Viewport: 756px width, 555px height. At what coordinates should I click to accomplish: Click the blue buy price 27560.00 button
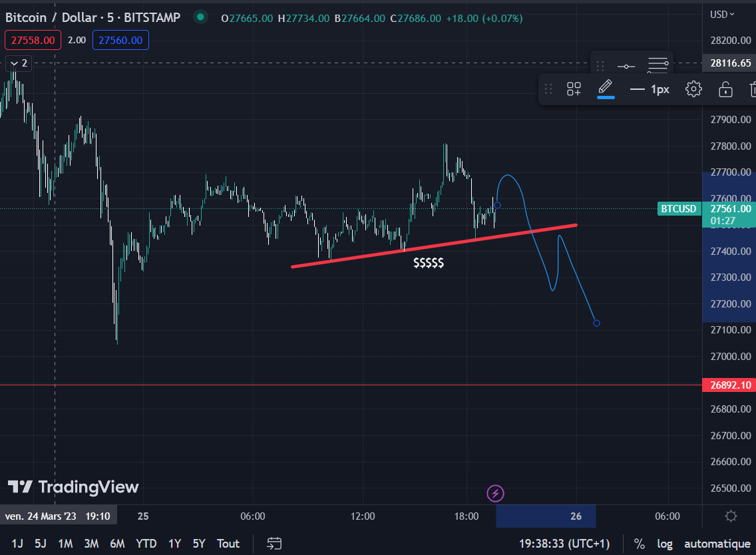pyautogui.click(x=120, y=40)
